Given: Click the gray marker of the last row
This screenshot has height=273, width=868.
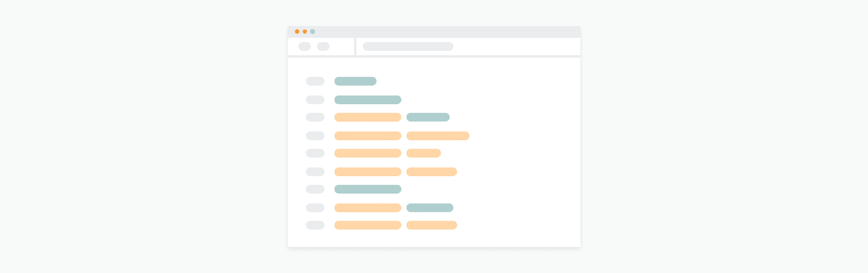Looking at the screenshot, I should [x=315, y=225].
